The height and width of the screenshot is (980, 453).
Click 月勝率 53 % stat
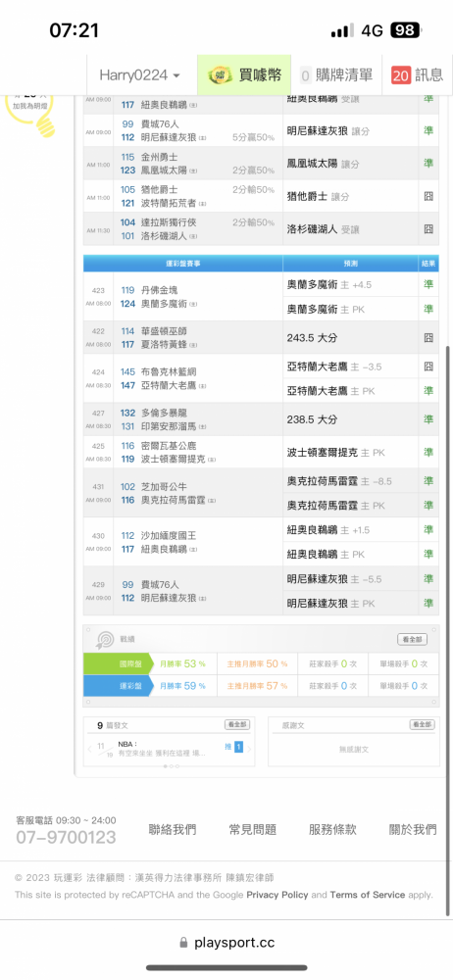point(182,663)
